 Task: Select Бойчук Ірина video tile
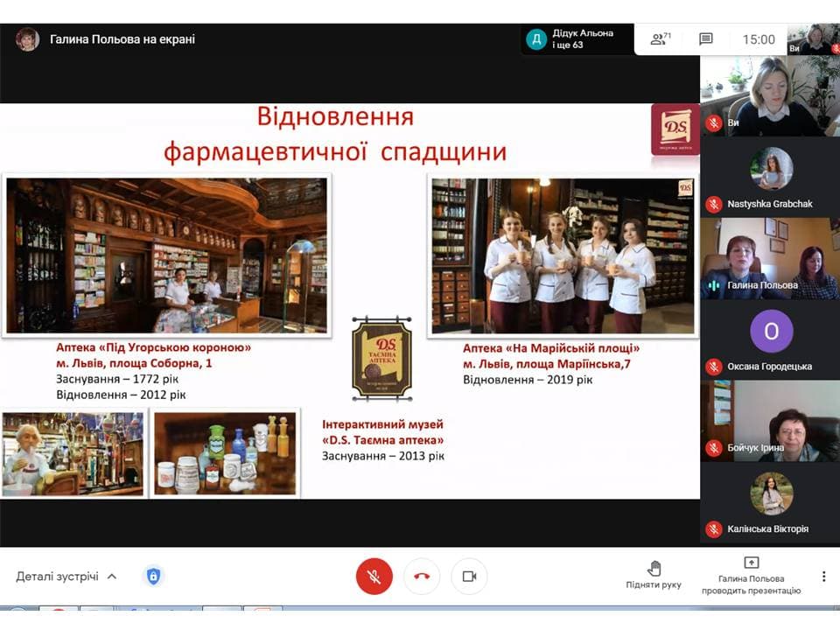click(x=770, y=421)
